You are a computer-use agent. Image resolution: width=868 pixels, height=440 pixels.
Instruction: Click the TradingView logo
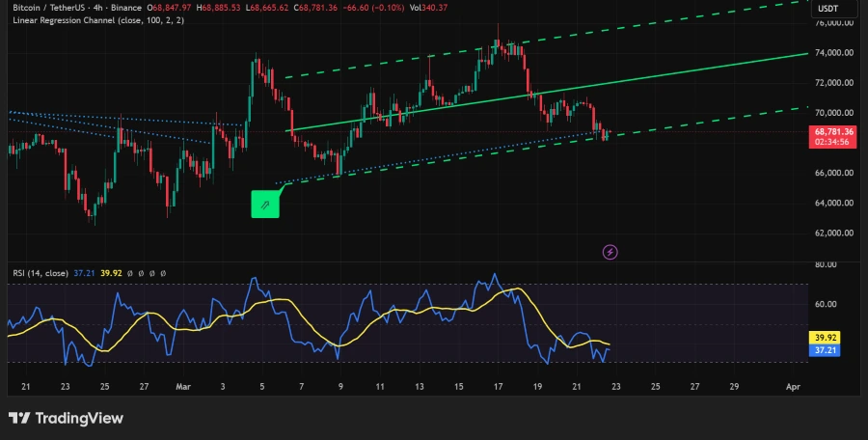pos(66,418)
